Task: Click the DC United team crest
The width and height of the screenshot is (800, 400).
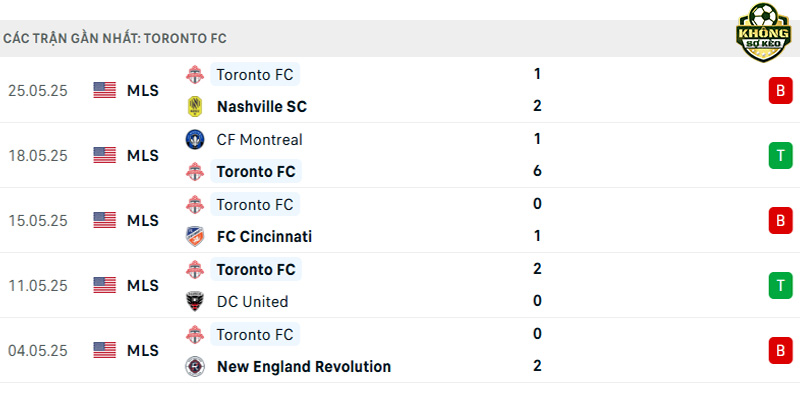Action: (195, 301)
